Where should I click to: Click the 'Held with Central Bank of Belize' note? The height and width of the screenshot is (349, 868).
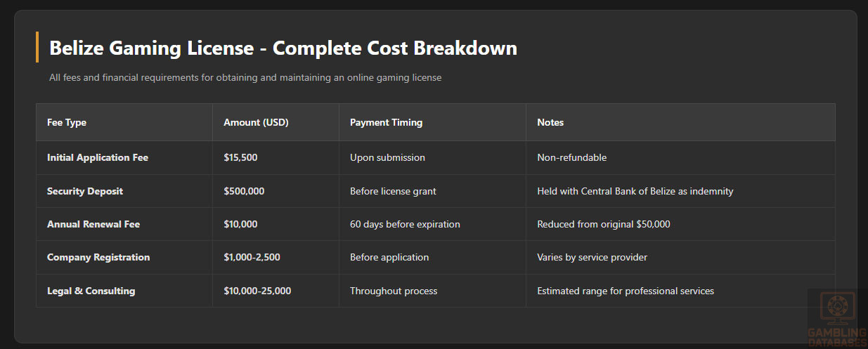click(635, 191)
